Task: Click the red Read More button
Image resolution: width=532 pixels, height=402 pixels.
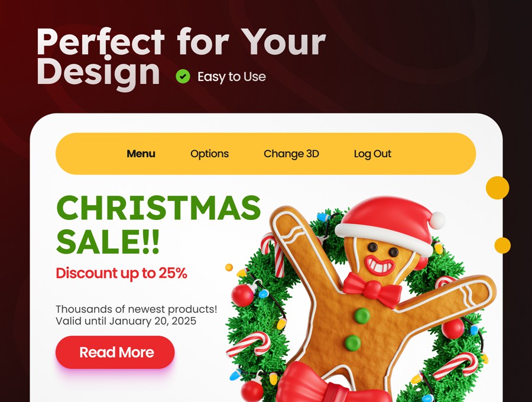Action: tap(115, 352)
